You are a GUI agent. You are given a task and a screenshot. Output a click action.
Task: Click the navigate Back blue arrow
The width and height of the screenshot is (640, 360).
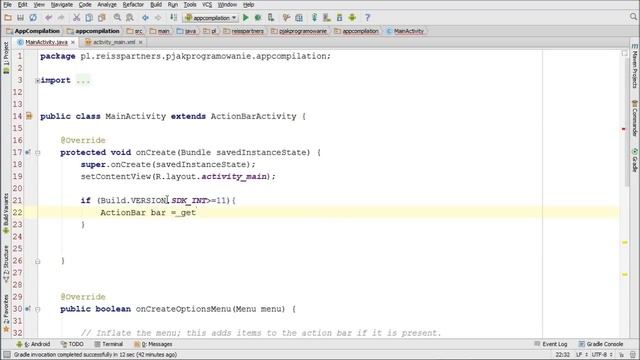click(145, 18)
